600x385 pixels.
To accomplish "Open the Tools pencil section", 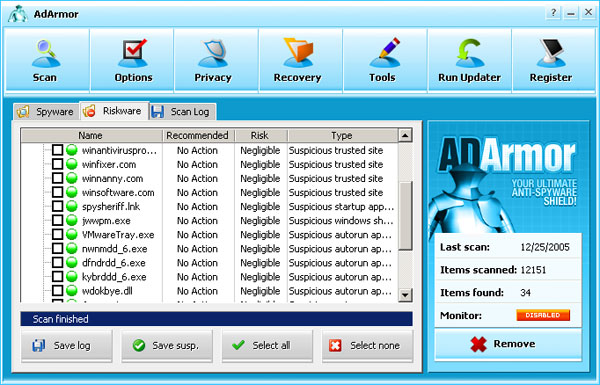I will (385, 60).
